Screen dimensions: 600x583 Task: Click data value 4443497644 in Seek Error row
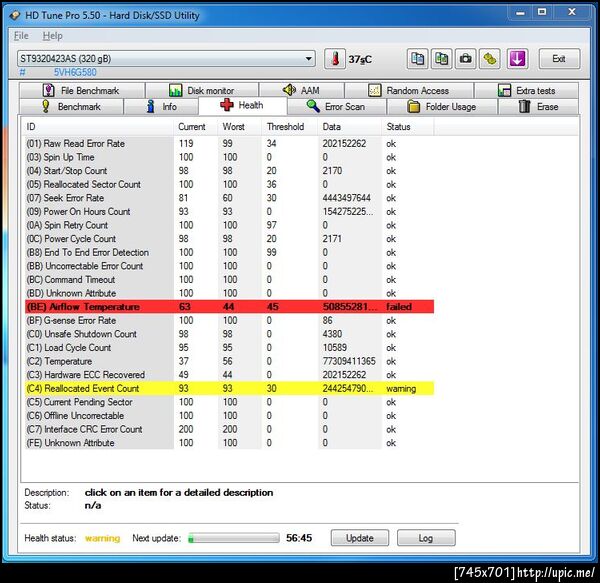(346, 198)
